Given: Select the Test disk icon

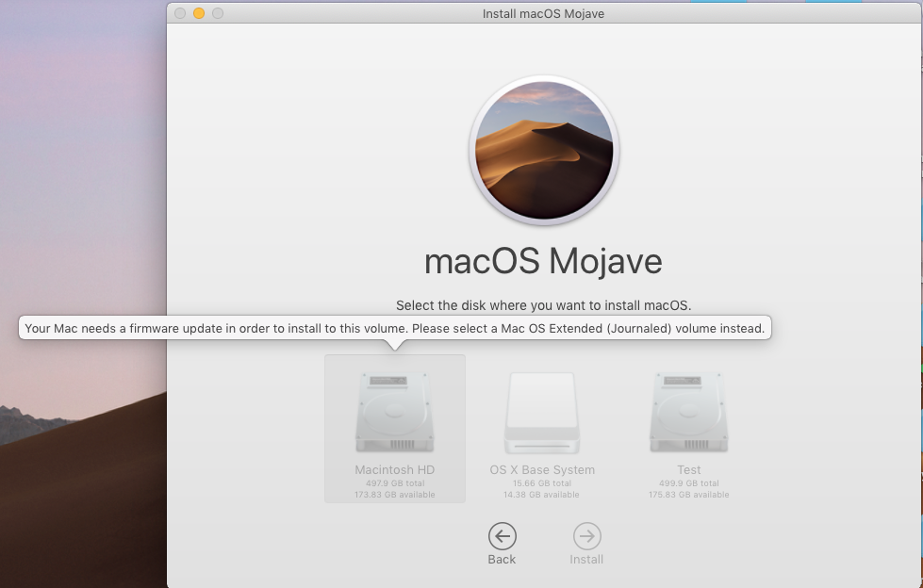Looking at the screenshot, I should click(689, 412).
